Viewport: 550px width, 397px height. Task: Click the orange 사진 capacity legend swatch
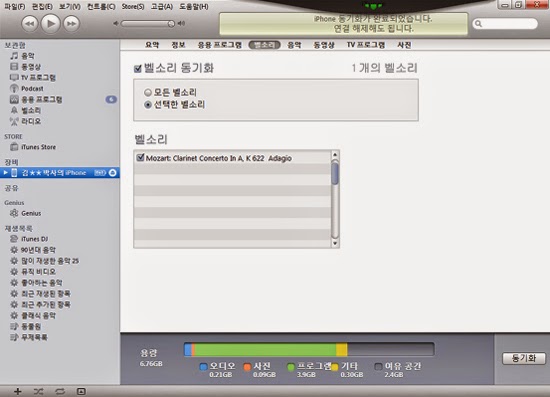click(x=247, y=367)
